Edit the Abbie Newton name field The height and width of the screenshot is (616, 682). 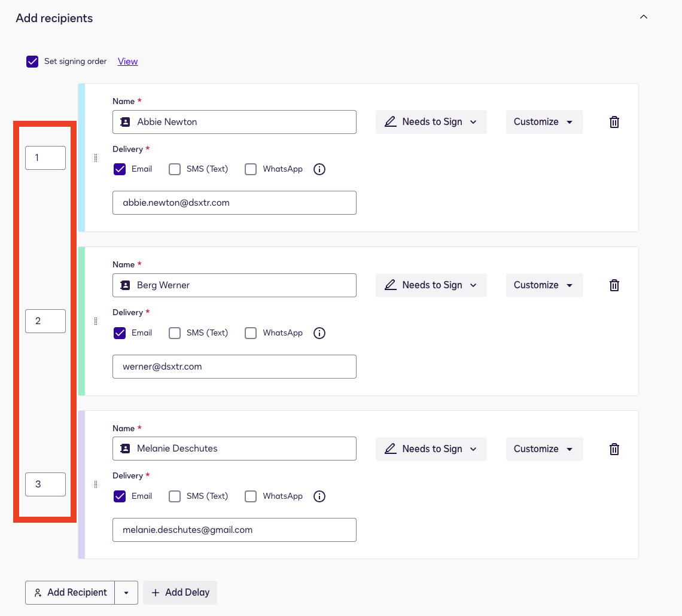pyautogui.click(x=235, y=122)
